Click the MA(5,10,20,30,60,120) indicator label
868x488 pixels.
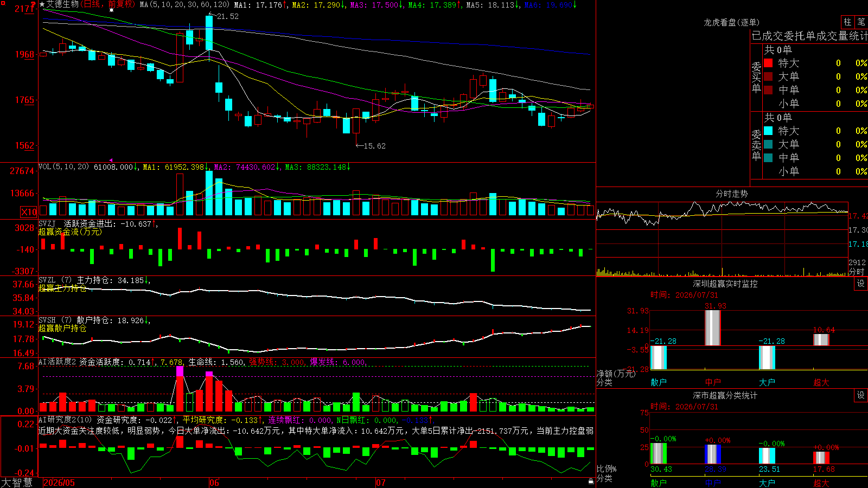[184, 5]
